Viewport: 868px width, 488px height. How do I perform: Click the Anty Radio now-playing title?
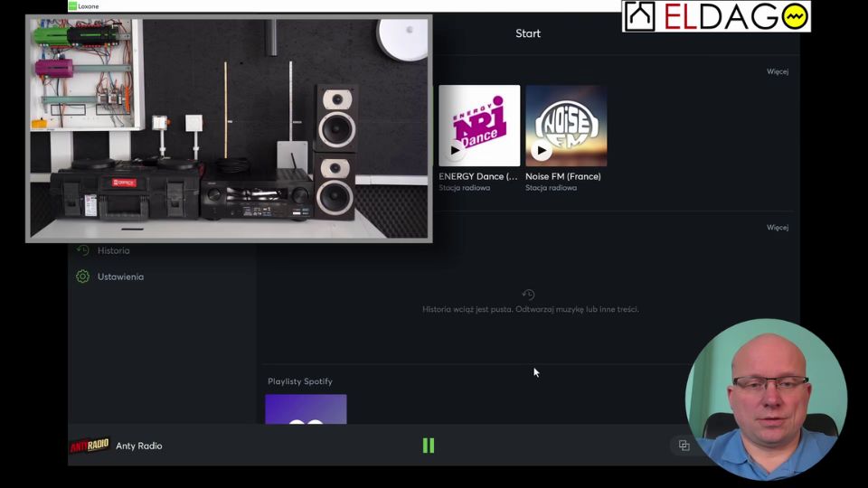(x=139, y=446)
